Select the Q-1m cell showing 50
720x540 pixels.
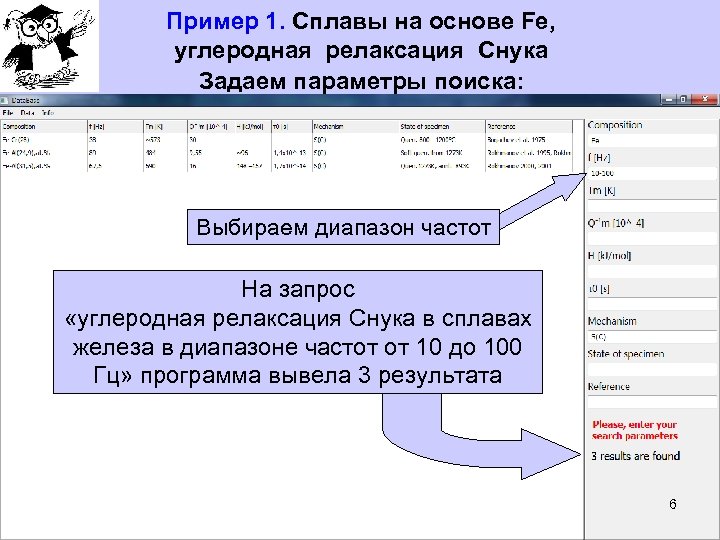click(211, 140)
